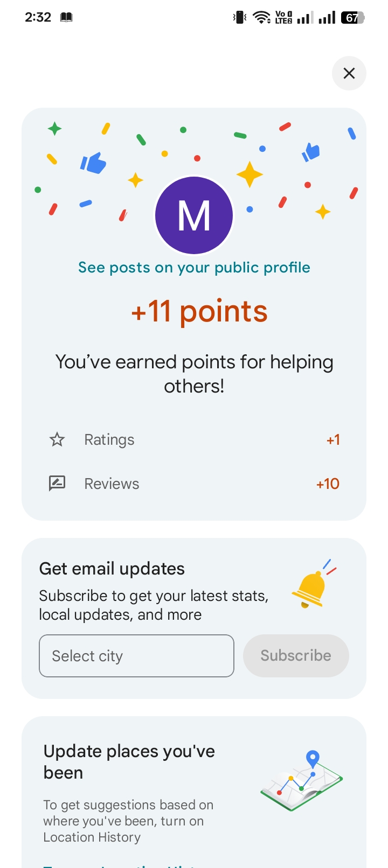
Task: Open See posts on your public profile
Action: coord(194,268)
